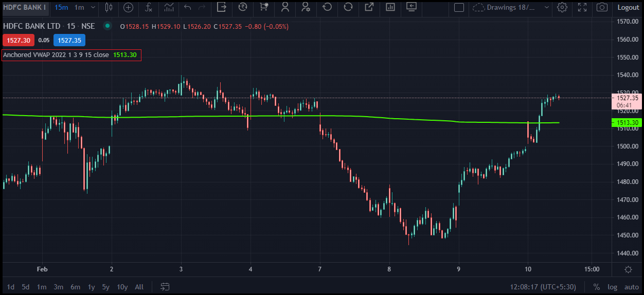Click the Feb label on time axis
This screenshot has height=295, width=644.
(42, 269)
